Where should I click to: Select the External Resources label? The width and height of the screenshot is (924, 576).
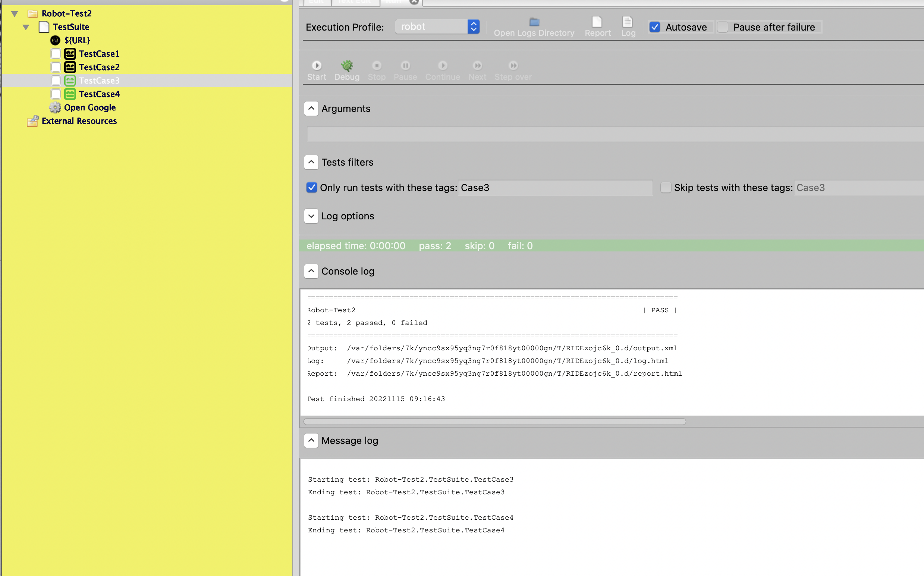pyautogui.click(x=79, y=121)
